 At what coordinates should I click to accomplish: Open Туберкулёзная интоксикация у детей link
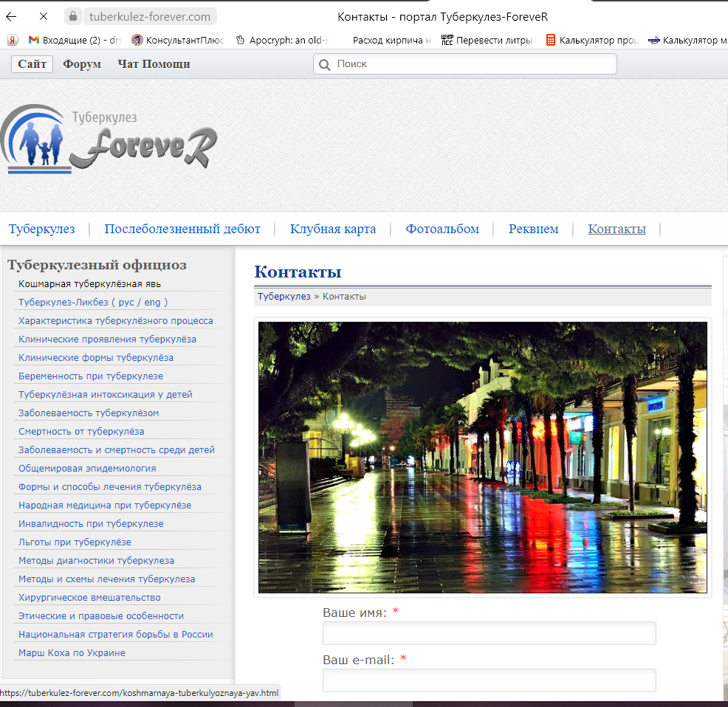pos(106,395)
